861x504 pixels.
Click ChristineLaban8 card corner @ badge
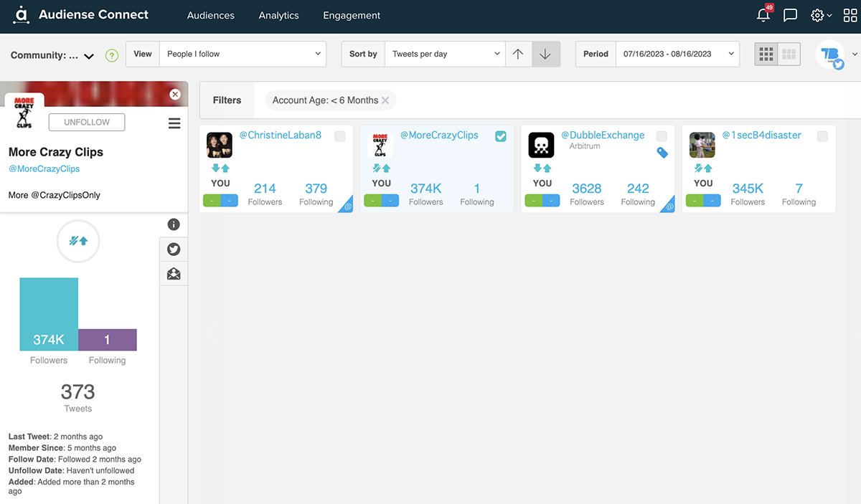(x=347, y=206)
